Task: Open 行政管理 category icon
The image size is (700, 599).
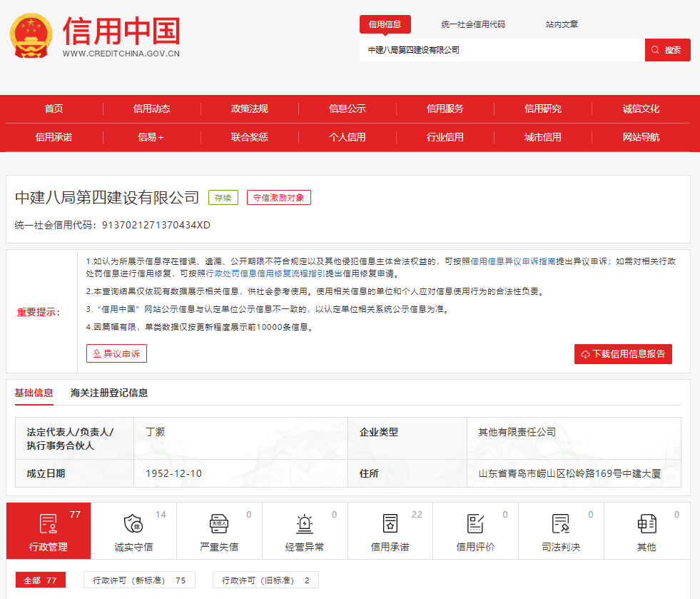Action: (49, 523)
